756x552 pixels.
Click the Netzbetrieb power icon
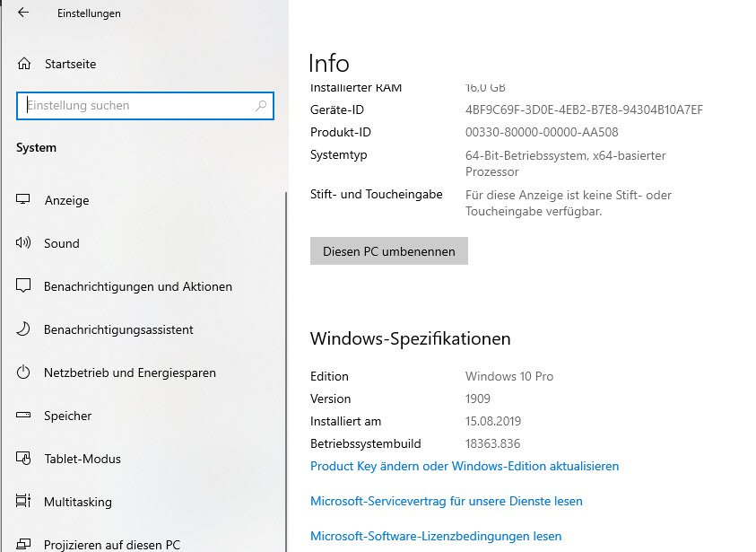24,372
